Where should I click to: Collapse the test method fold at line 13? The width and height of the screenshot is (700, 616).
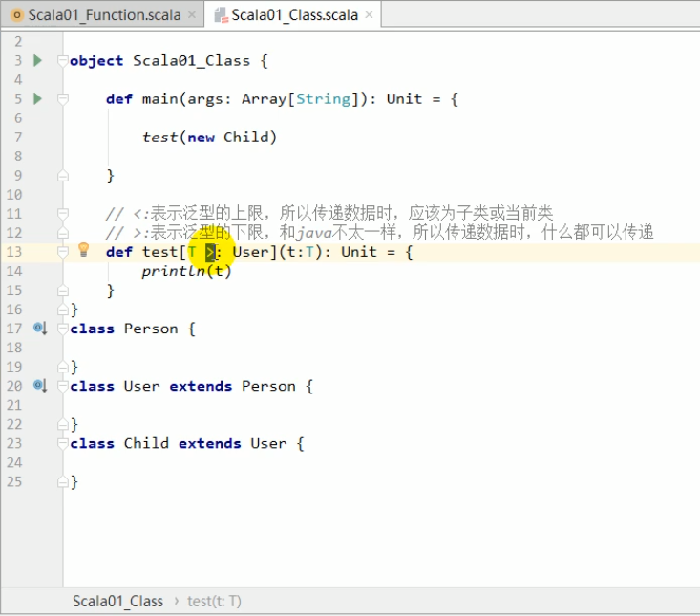(63, 252)
